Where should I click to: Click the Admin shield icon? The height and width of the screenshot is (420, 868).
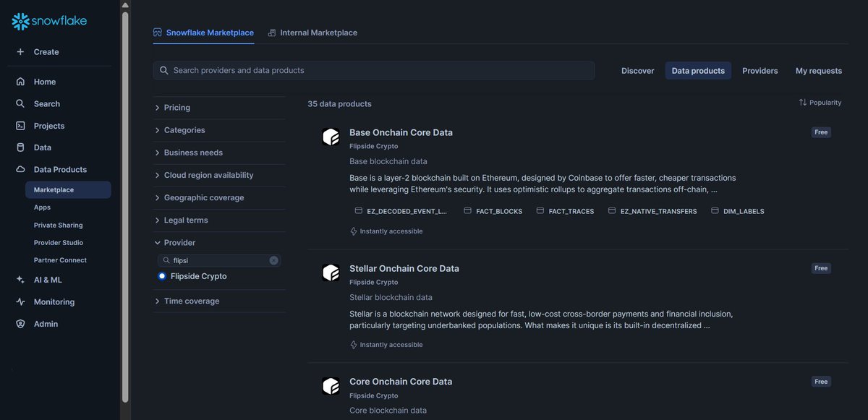(x=20, y=324)
